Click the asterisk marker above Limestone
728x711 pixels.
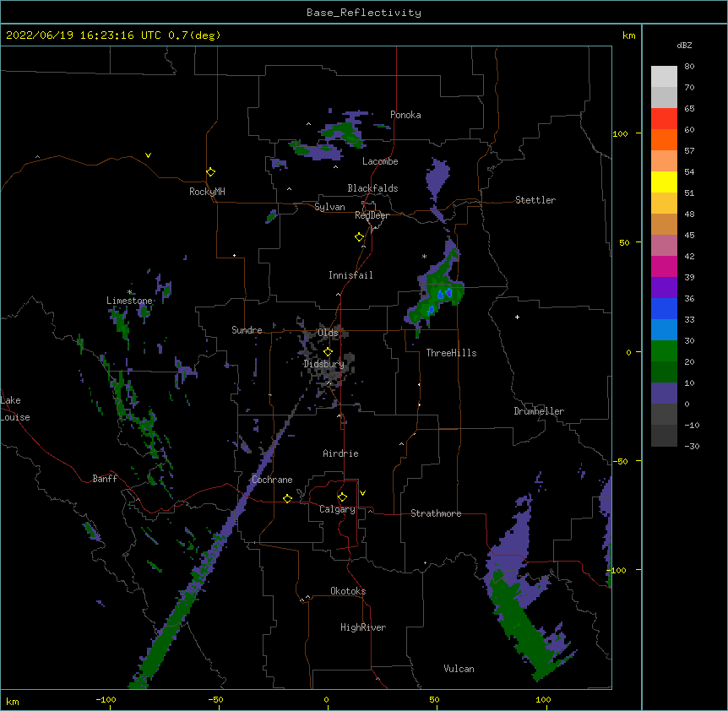pyautogui.click(x=130, y=292)
